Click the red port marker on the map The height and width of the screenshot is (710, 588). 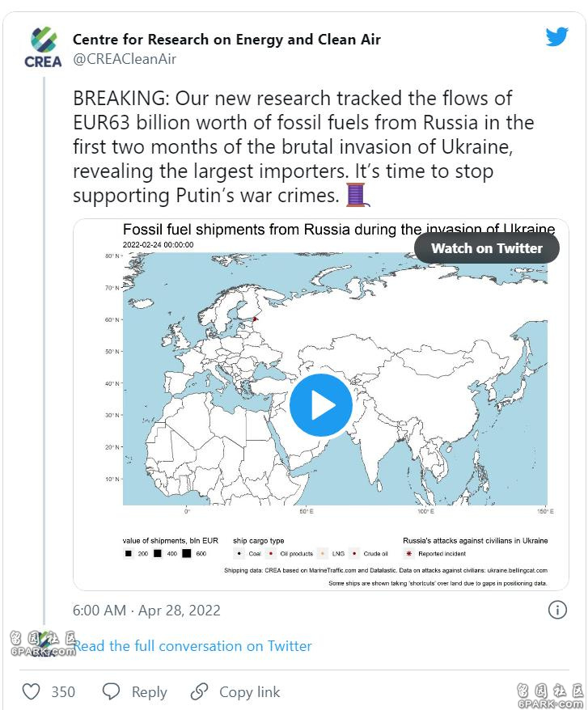[255, 319]
